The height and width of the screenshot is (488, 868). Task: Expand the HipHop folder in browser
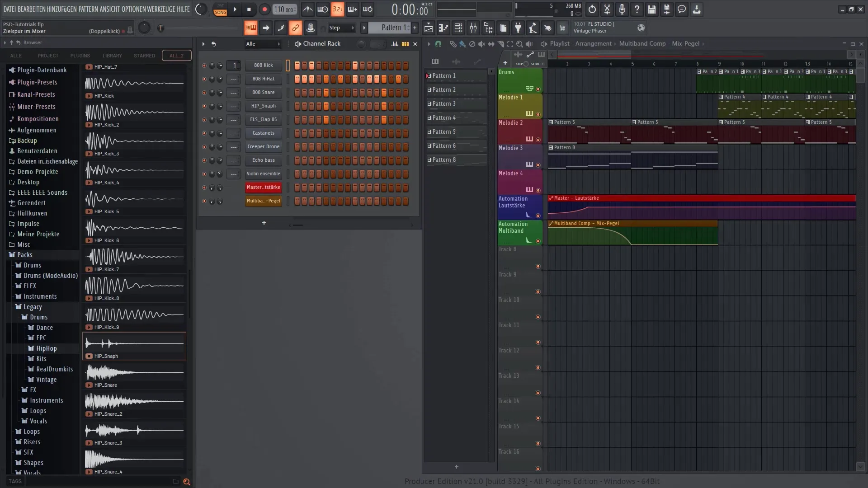pyautogui.click(x=46, y=348)
